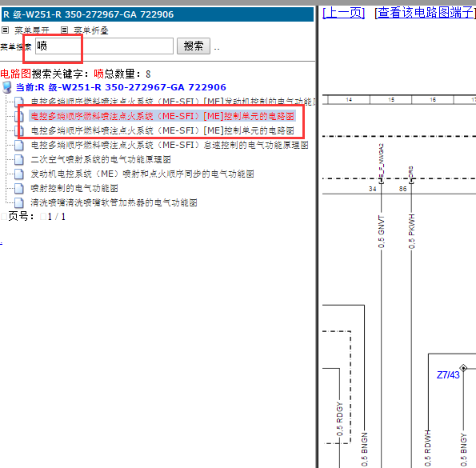This screenshot has width=476, height=468.
Task: Click wire label '0,5 RDGY' in diagram
Action: tap(340, 419)
